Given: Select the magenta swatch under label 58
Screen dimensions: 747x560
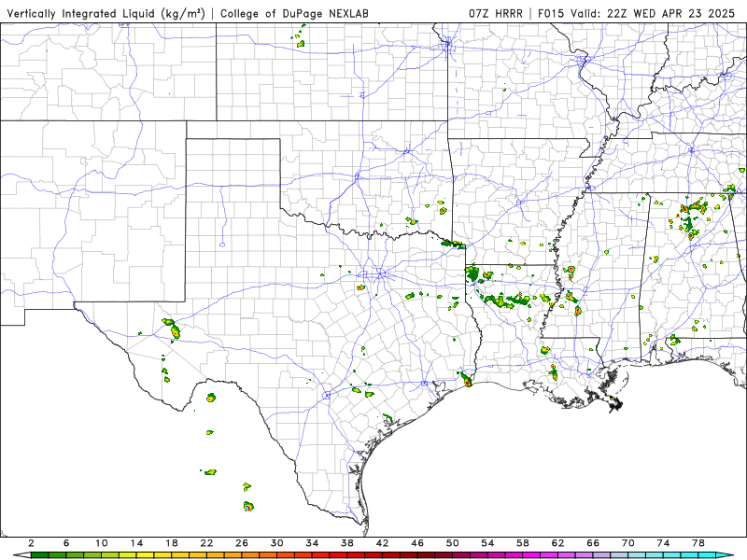Looking at the screenshot, I should tap(531, 555).
